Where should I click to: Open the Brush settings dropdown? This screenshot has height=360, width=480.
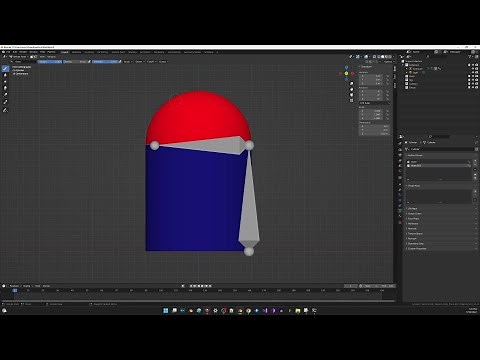coord(127,62)
